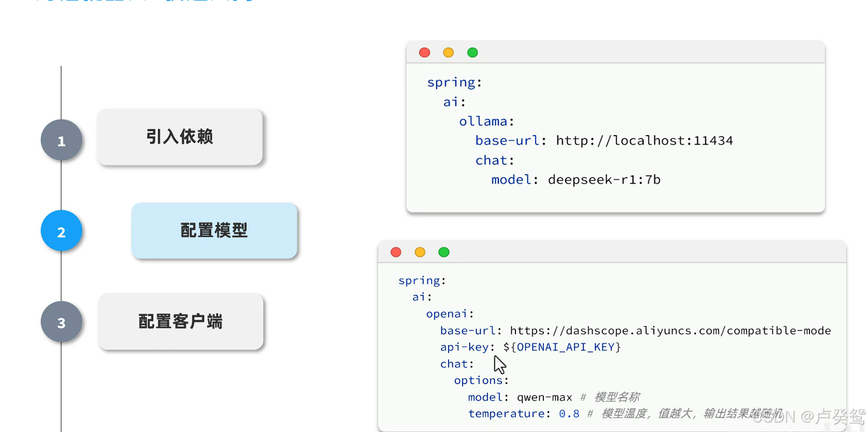Click the blue step 2 circle
868x432 pixels.
pos(61,231)
